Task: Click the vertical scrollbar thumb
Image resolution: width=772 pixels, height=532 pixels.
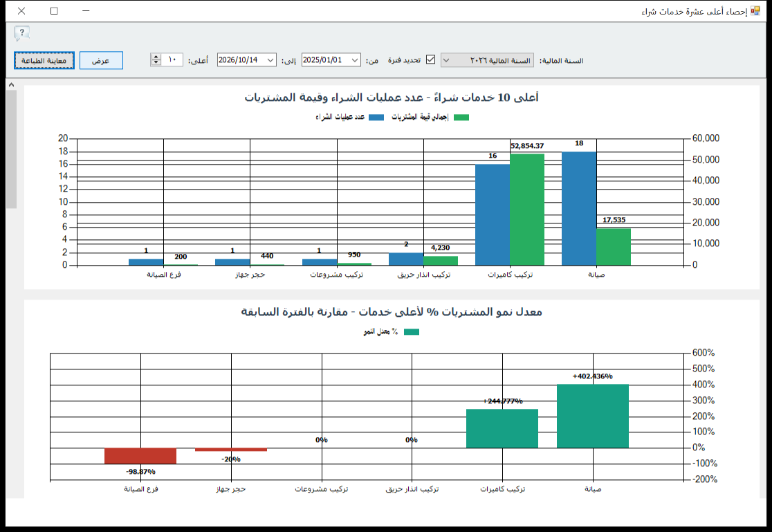Action: pyautogui.click(x=11, y=149)
